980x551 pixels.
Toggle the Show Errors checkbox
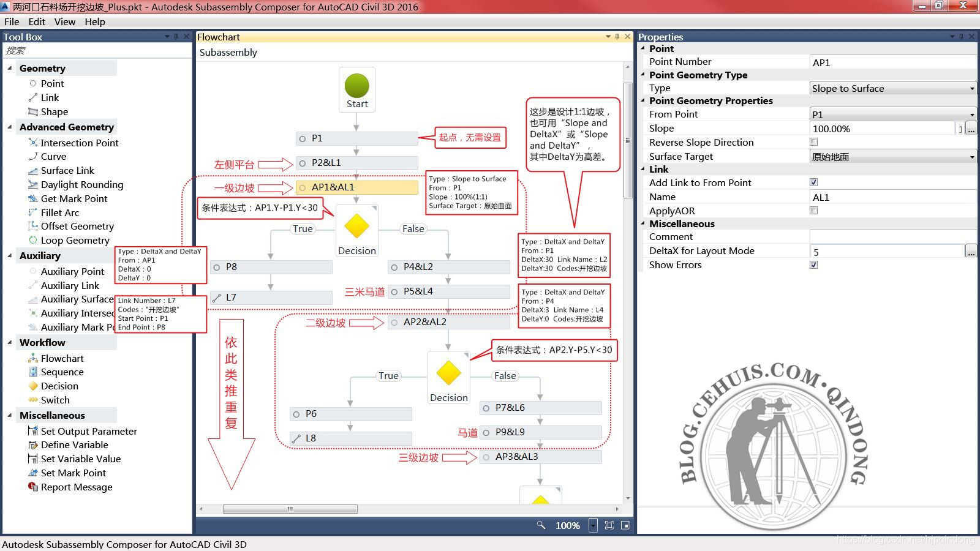814,265
